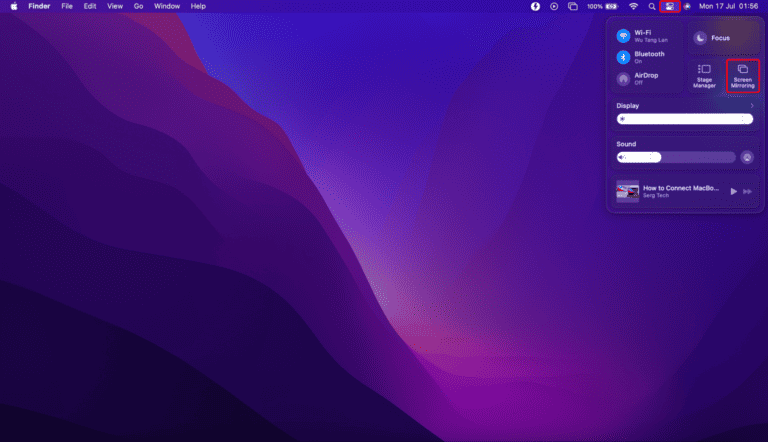The height and width of the screenshot is (442, 768).
Task: Click the sound AirPlay output icon
Action: click(746, 157)
